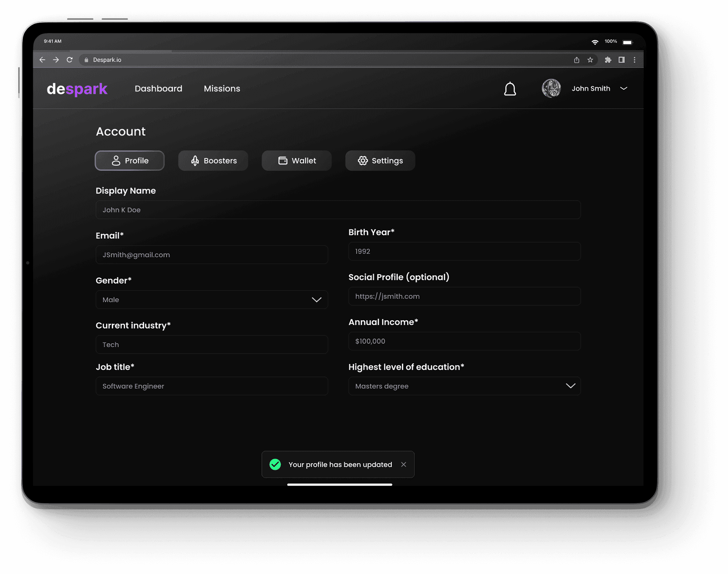728x574 pixels.
Task: Click the Annual Income input field
Action: tap(465, 341)
